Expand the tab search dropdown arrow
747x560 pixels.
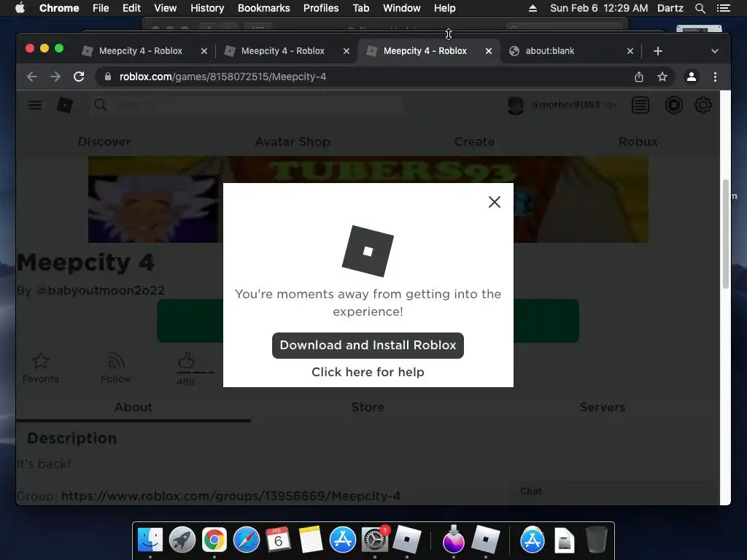715,51
